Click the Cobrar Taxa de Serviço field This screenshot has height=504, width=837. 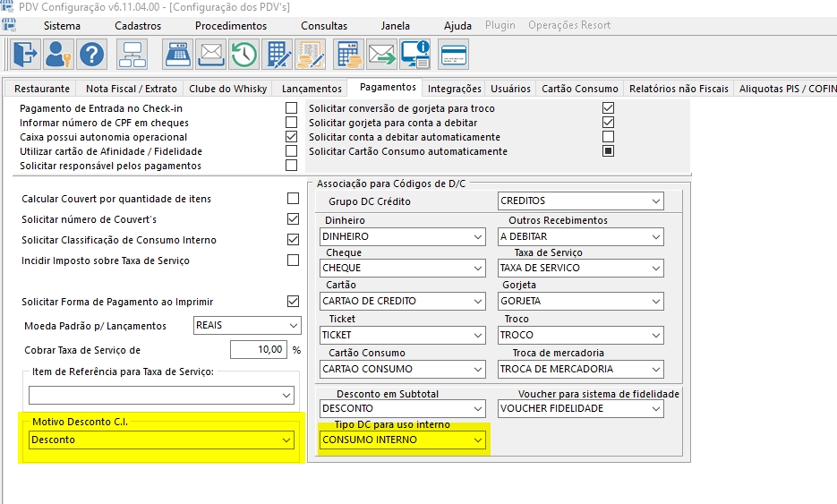259,350
